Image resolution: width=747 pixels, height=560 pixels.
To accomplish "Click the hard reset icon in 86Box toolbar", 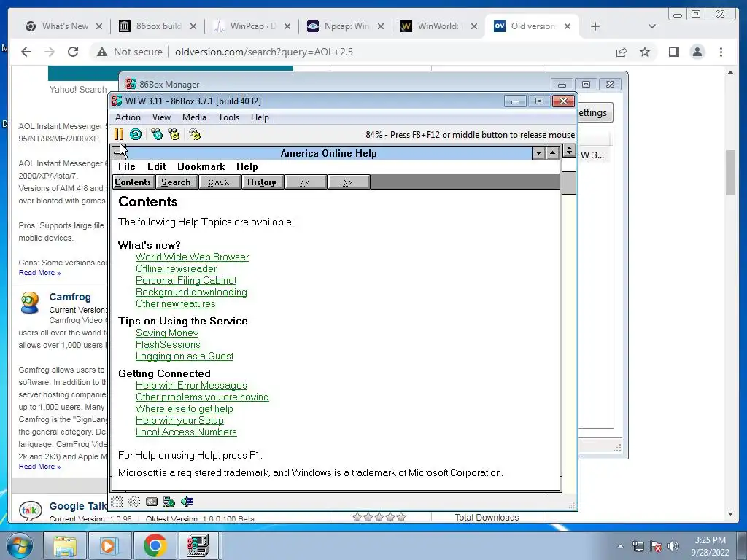I will click(136, 134).
